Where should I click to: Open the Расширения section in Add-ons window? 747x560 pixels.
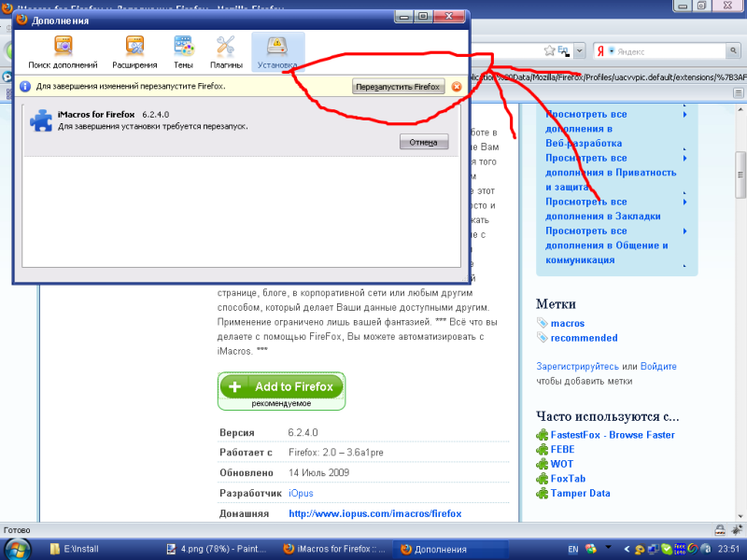(x=134, y=52)
